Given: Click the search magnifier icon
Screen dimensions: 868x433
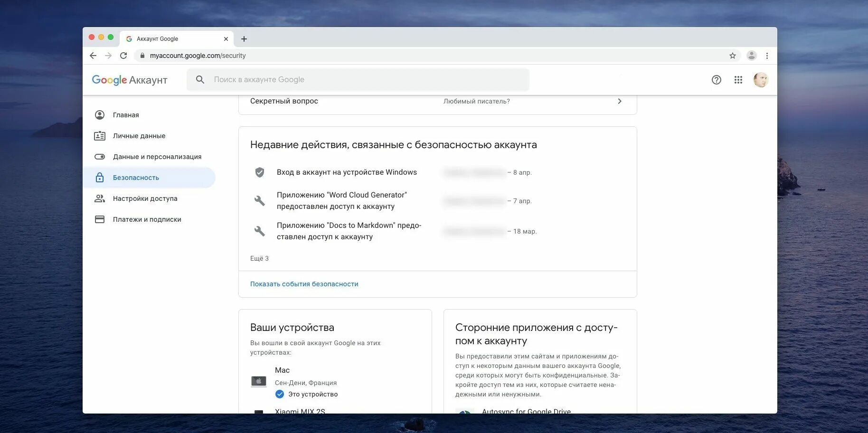Looking at the screenshot, I should coord(200,80).
